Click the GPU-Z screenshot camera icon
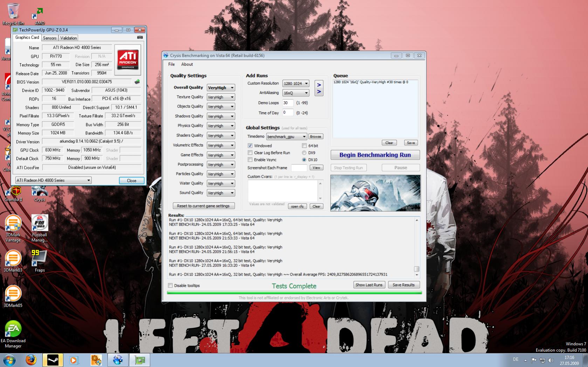The width and height of the screenshot is (588, 367). coord(140,37)
